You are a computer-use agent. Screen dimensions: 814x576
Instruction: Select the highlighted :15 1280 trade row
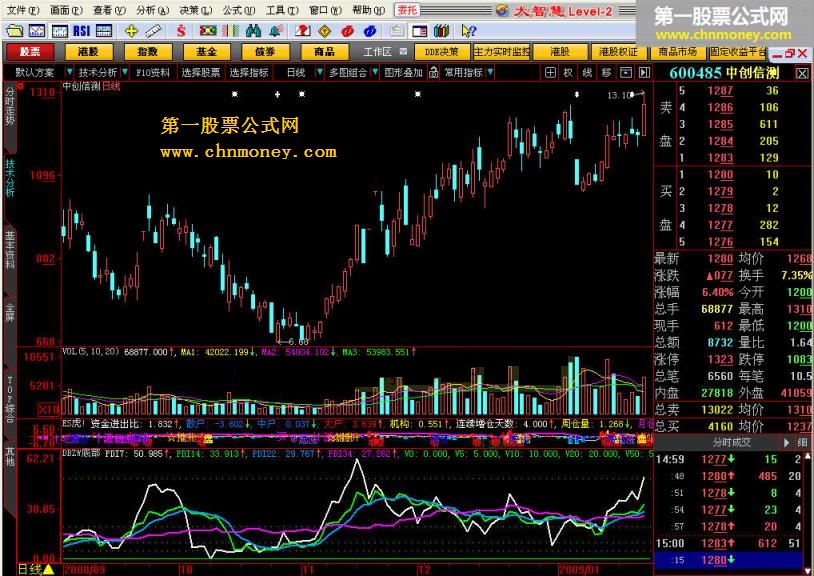point(728,560)
